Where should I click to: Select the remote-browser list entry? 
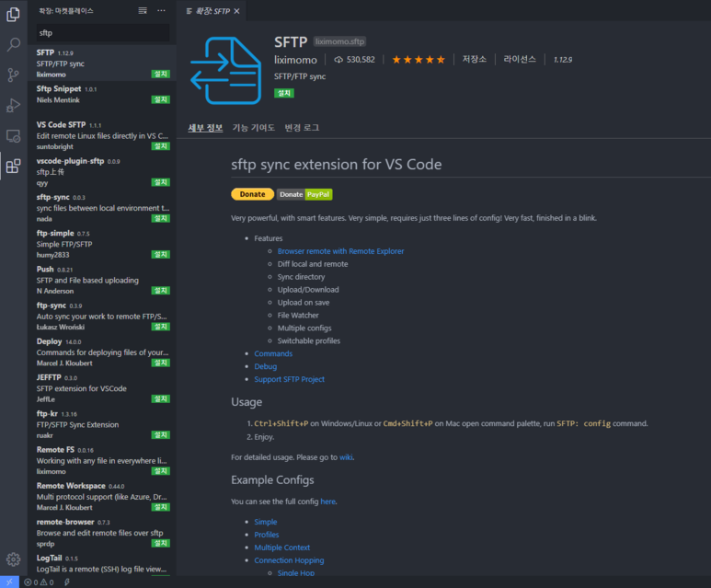[102, 533]
